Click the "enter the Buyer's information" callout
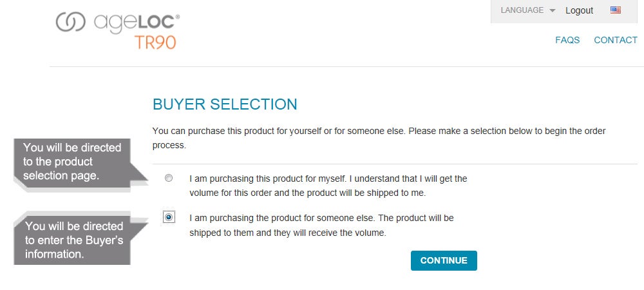This screenshot has width=644, height=290. pyautogui.click(x=74, y=240)
